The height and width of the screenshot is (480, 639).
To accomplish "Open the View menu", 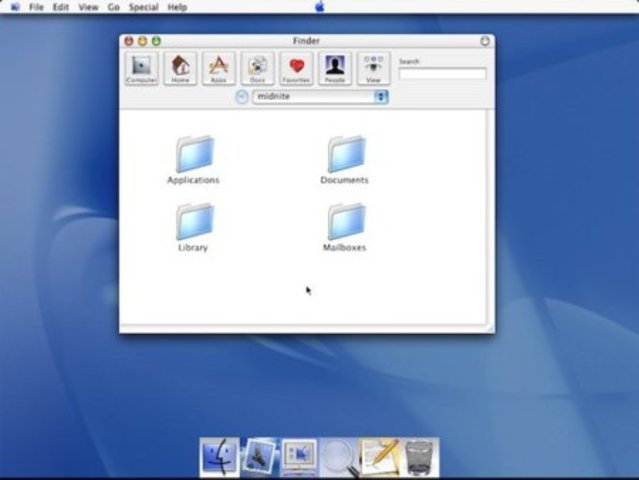I will click(x=88, y=7).
